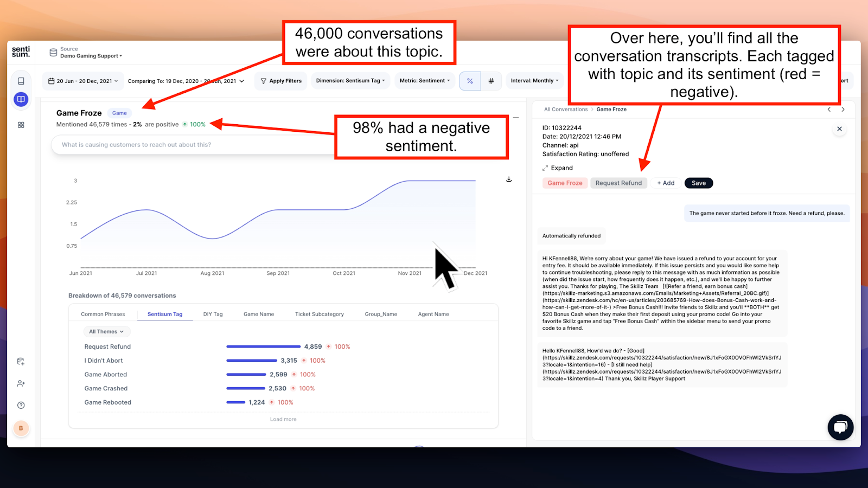This screenshot has width=868, height=488.
Task: Switch to percentage view
Action: tap(469, 80)
